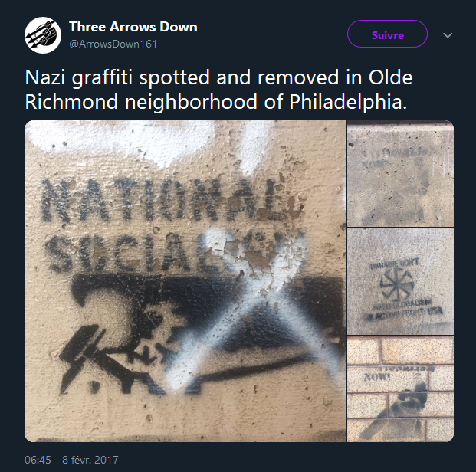Image resolution: width=476 pixels, height=472 pixels.
Task: Expand the tweet options chevron menu
Action: 448,35
